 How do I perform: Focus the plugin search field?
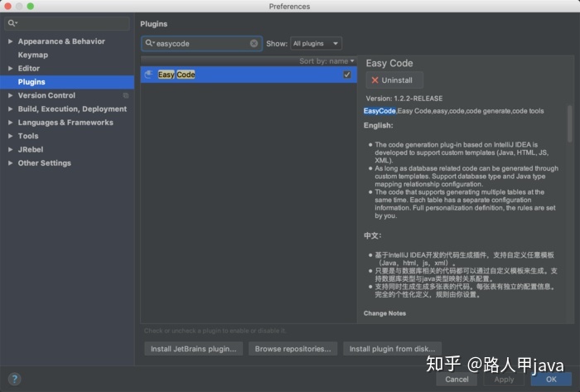tap(201, 44)
